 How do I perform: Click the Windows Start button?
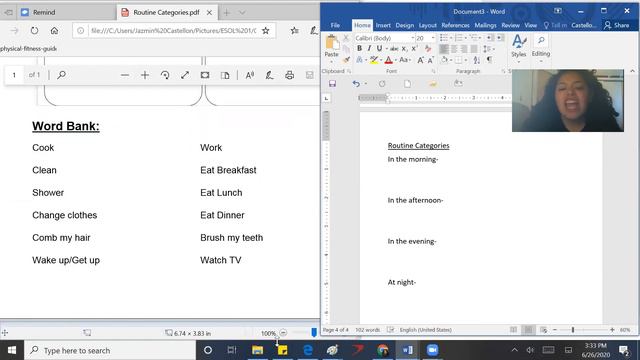(12, 350)
